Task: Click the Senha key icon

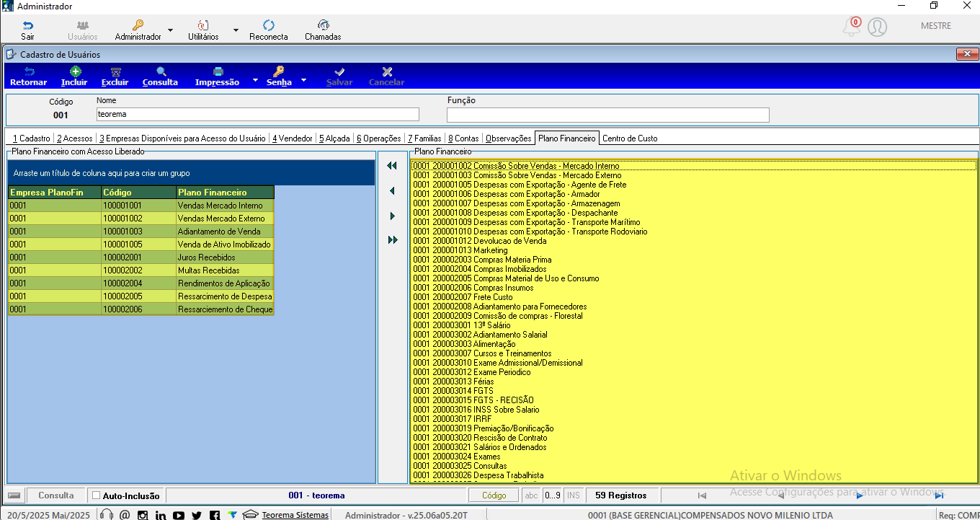Action: click(279, 71)
